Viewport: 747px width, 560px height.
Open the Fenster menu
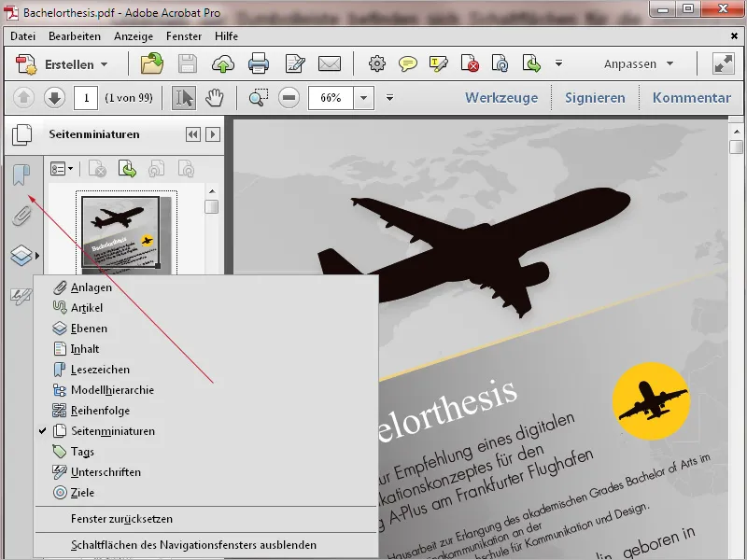(x=184, y=36)
